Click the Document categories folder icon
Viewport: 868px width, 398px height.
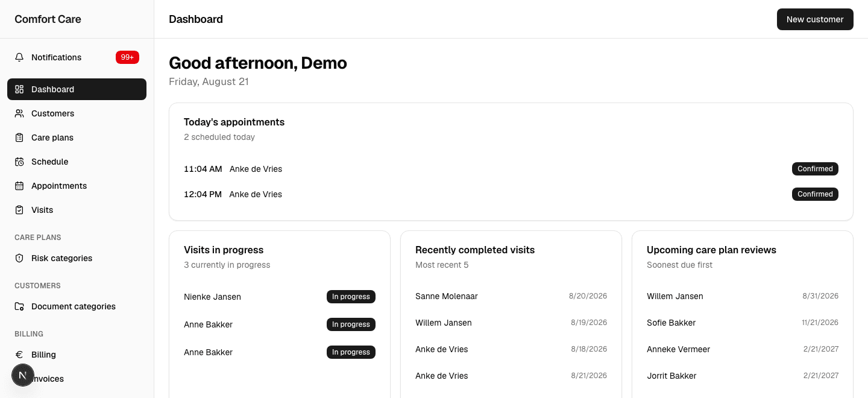pos(19,306)
